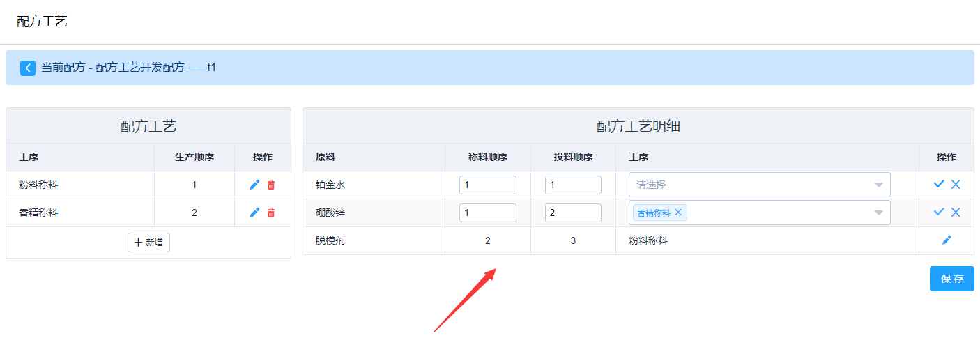Confirm edits for the 硼酸锌 row
The image size is (980, 354).
[939, 212]
